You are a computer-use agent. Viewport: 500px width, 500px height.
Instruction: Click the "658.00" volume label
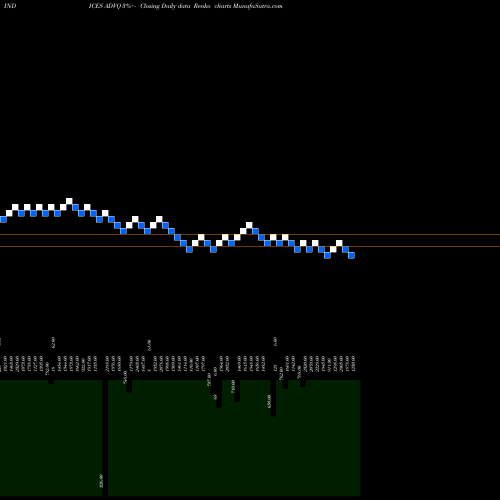270,401
